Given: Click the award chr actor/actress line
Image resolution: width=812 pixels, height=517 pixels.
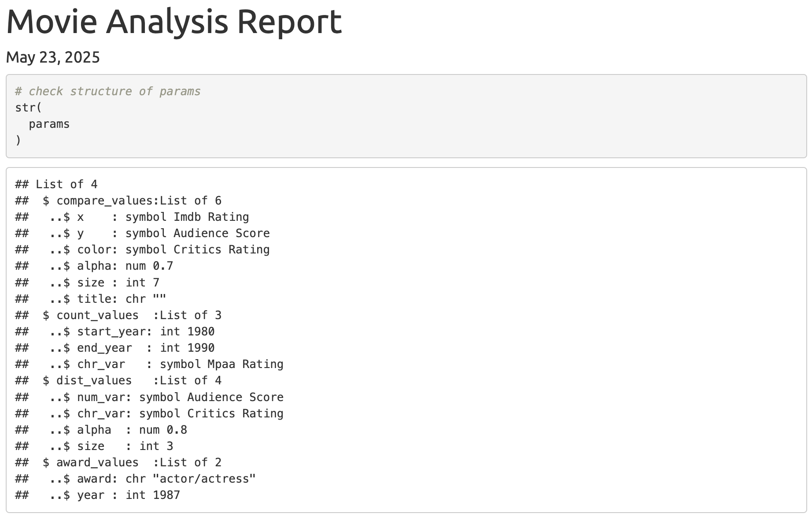Looking at the screenshot, I should 136,479.
